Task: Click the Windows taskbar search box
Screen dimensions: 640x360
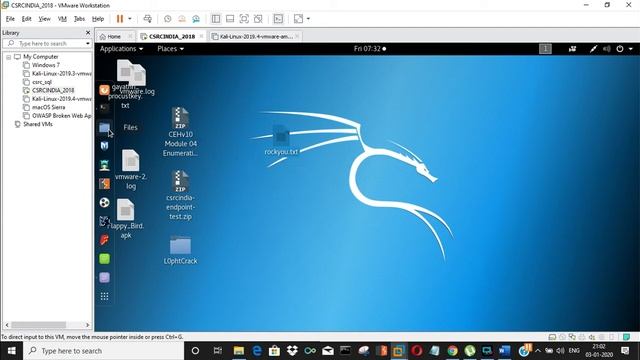Action: tap(104, 351)
